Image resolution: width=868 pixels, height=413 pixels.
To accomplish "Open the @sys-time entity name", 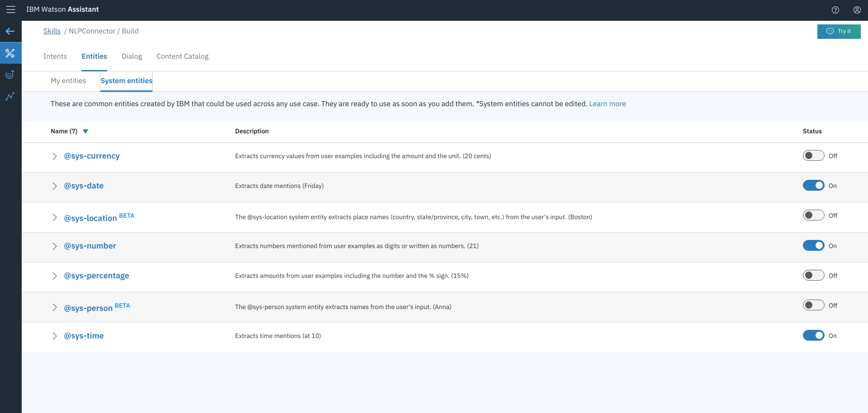I will click(84, 336).
